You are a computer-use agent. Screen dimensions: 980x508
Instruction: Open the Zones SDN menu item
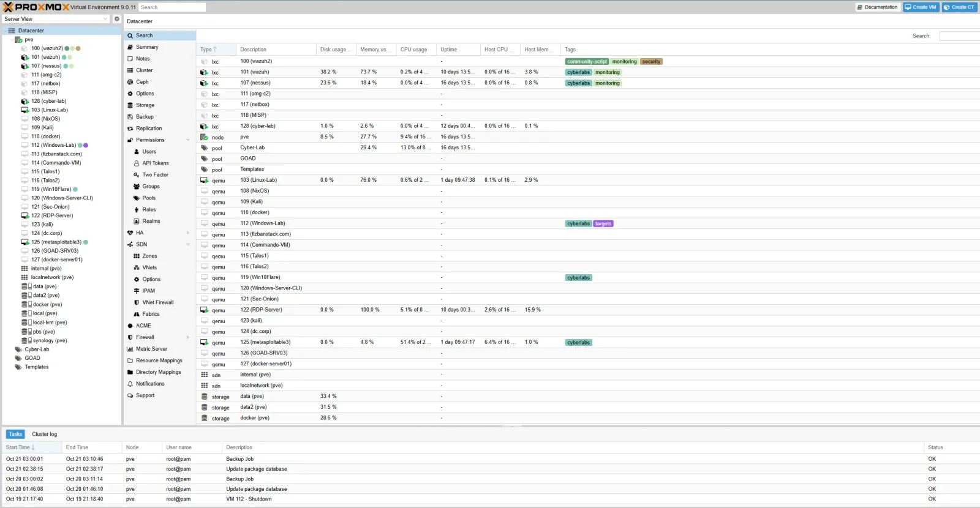[x=159, y=256]
